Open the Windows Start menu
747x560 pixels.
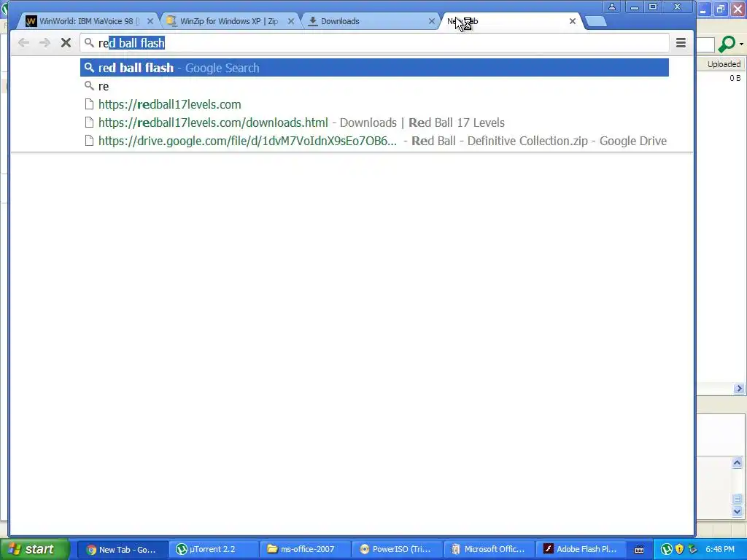pos(34,549)
